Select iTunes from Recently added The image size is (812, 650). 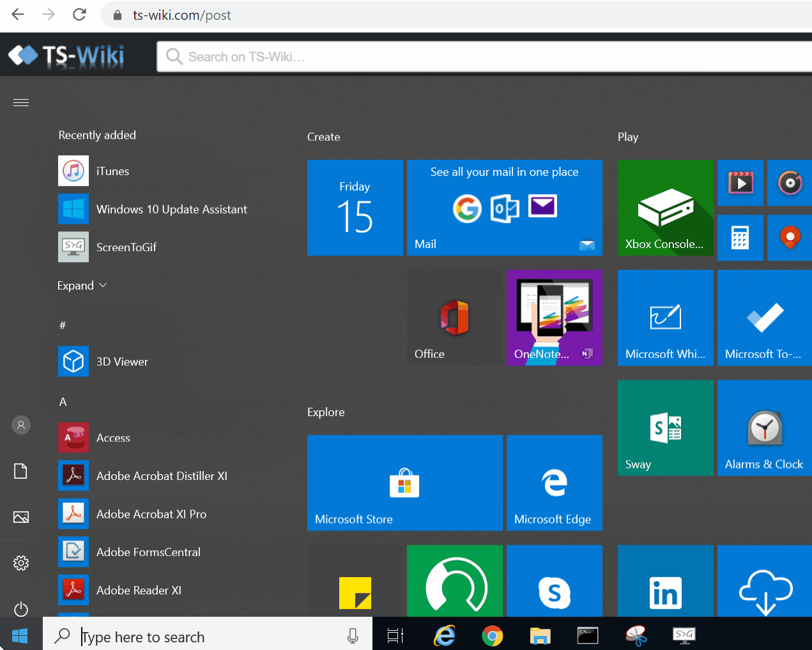112,171
